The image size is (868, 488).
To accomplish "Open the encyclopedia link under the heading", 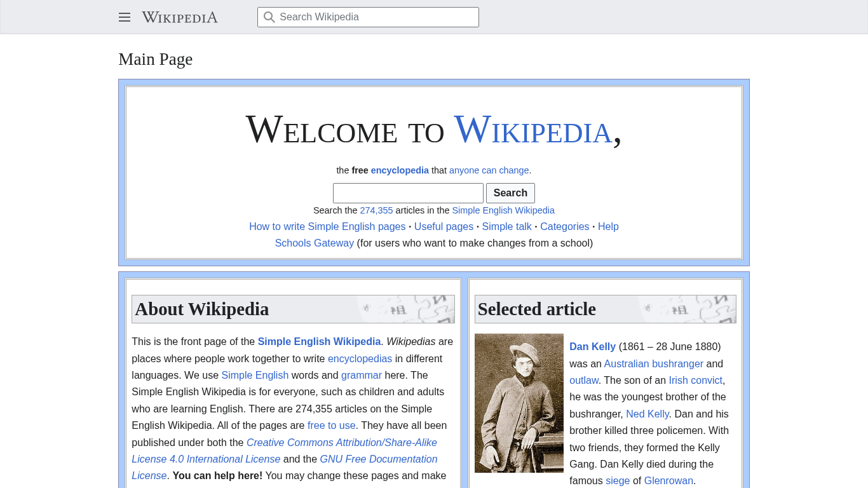I will click(400, 170).
